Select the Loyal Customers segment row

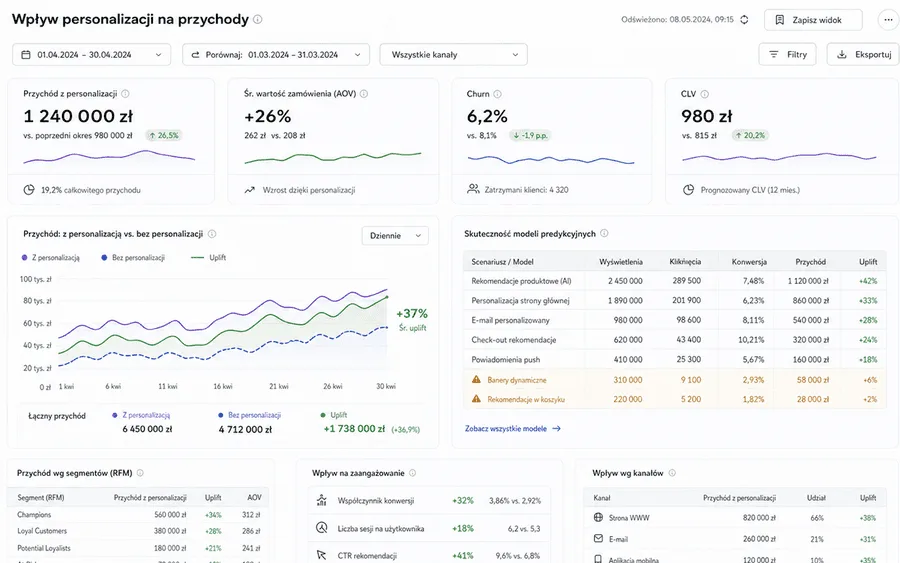pos(138,531)
